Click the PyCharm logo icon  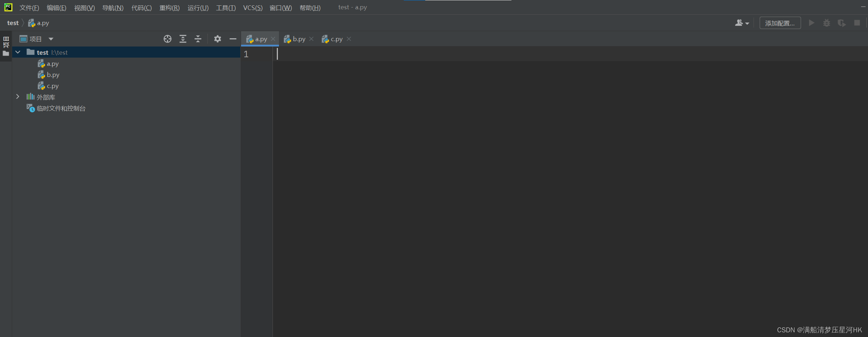tap(8, 7)
